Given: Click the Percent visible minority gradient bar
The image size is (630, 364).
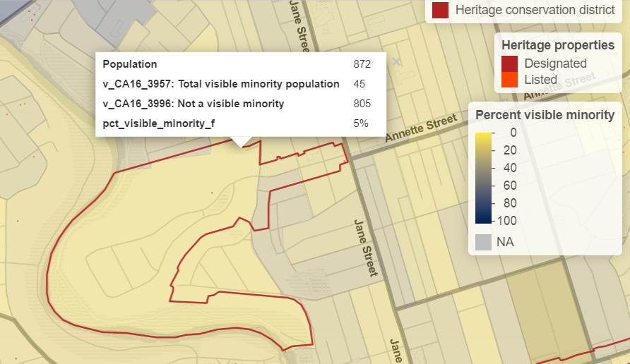Looking at the screenshot, I should coord(483,176).
